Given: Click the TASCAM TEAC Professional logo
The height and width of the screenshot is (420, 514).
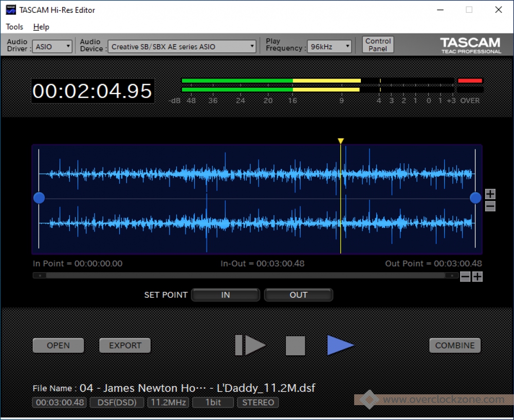Looking at the screenshot, I should [471, 45].
